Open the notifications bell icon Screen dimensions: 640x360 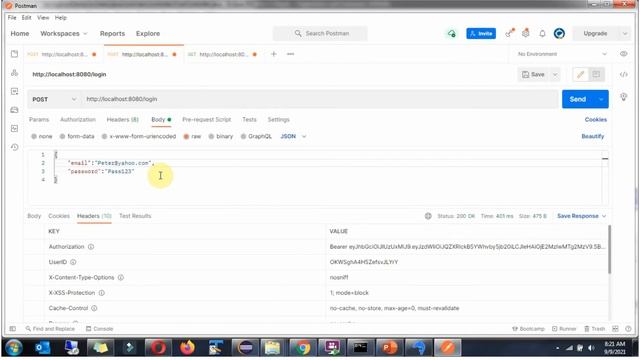(x=542, y=33)
